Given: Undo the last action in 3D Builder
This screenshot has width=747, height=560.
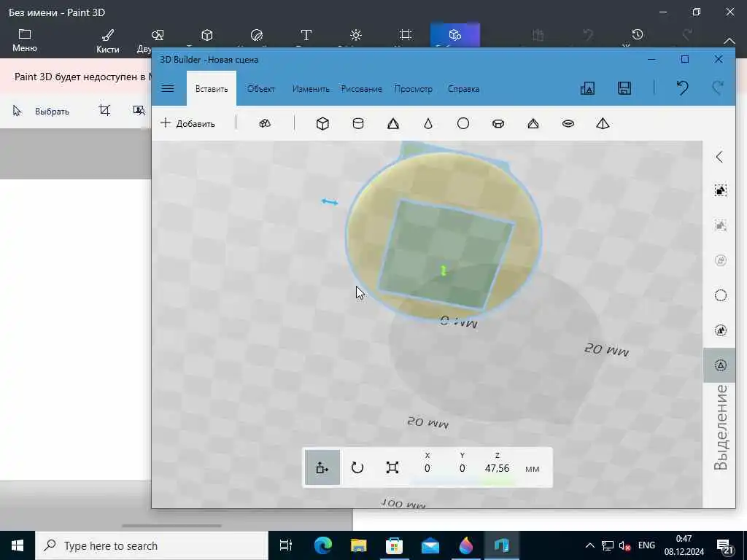Looking at the screenshot, I should (682, 88).
